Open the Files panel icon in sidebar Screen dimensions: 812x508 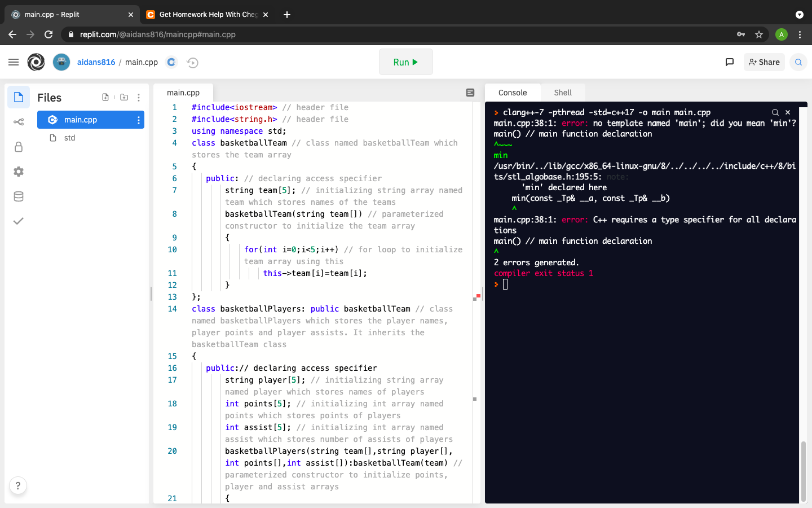tap(17, 97)
